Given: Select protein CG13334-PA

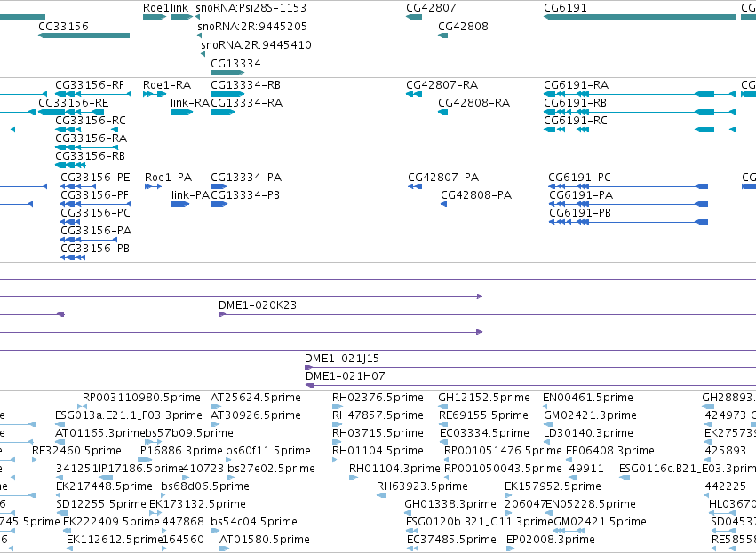Looking at the screenshot, I should coord(246,178).
